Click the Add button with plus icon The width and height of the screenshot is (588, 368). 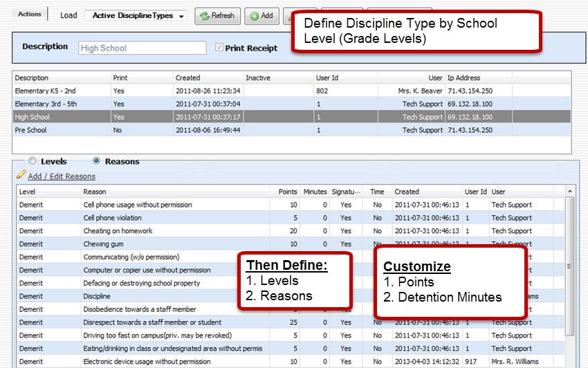click(x=261, y=16)
